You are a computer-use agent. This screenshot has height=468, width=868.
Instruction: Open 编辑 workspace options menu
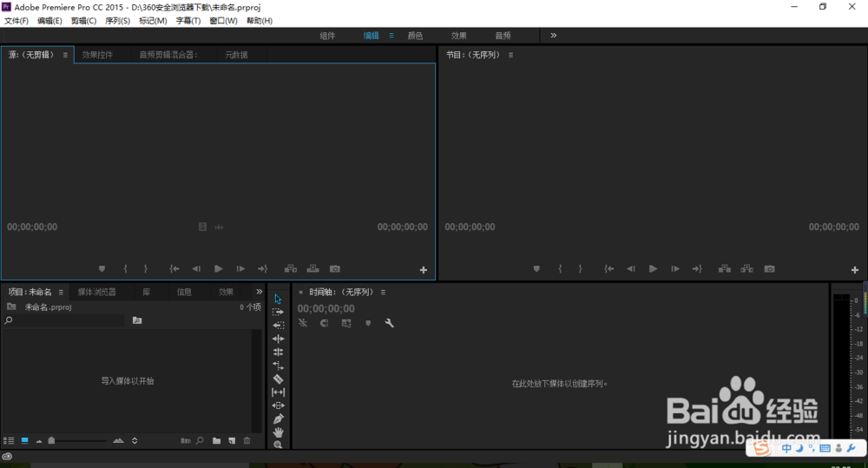pyautogui.click(x=391, y=36)
